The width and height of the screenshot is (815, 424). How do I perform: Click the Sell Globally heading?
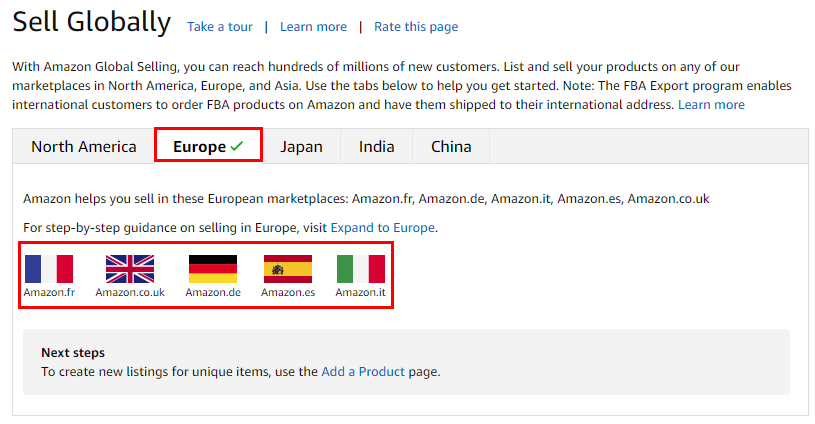coord(91,22)
